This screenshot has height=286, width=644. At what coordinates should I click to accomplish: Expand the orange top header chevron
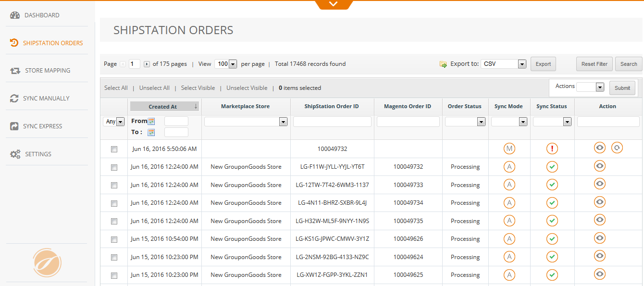pos(334,4)
